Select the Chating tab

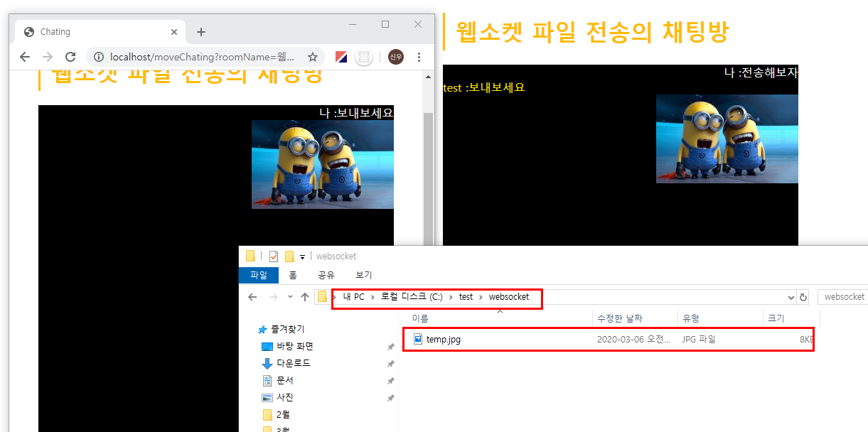click(x=101, y=32)
